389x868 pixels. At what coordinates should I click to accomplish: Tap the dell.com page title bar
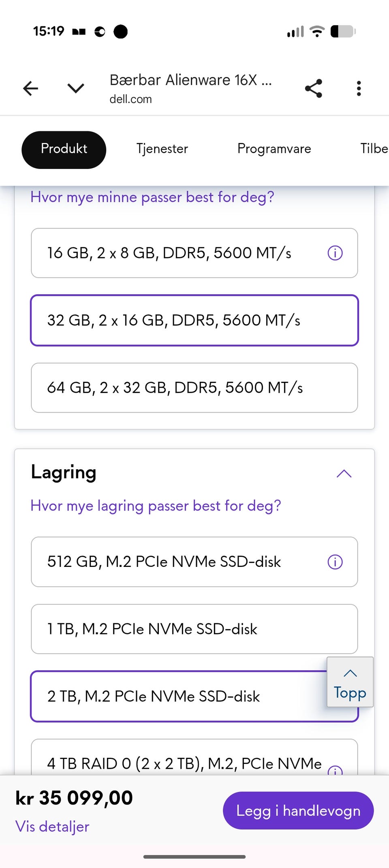pos(190,88)
